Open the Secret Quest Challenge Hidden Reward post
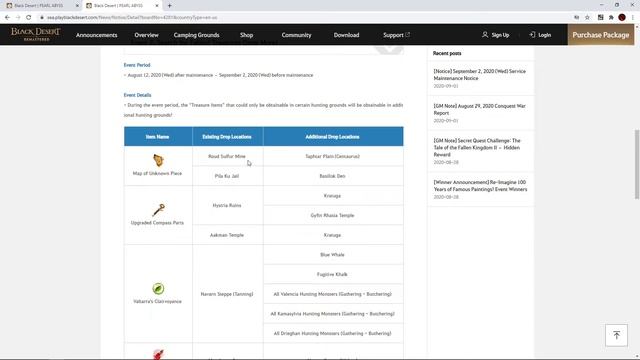Screen dimensions: 640x360 coord(477,147)
